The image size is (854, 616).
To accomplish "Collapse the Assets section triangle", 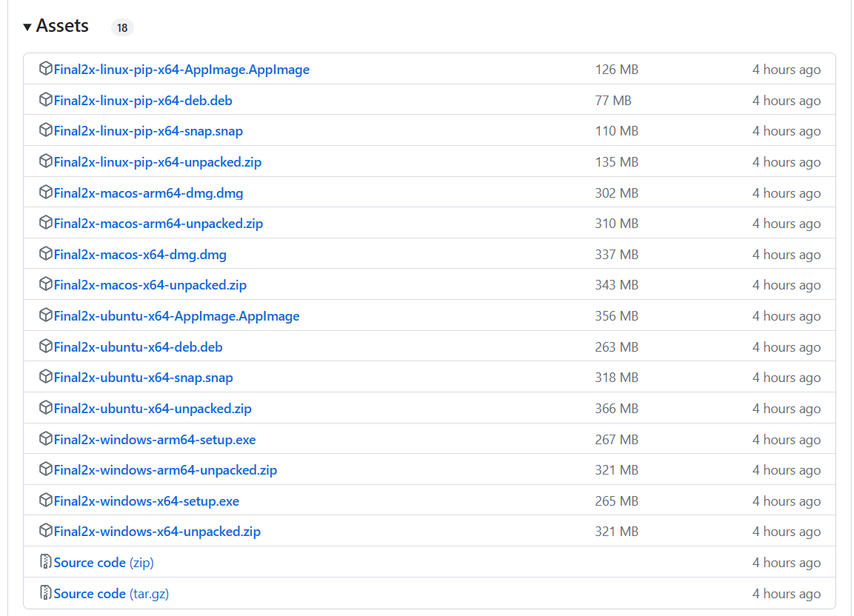I will point(27,27).
